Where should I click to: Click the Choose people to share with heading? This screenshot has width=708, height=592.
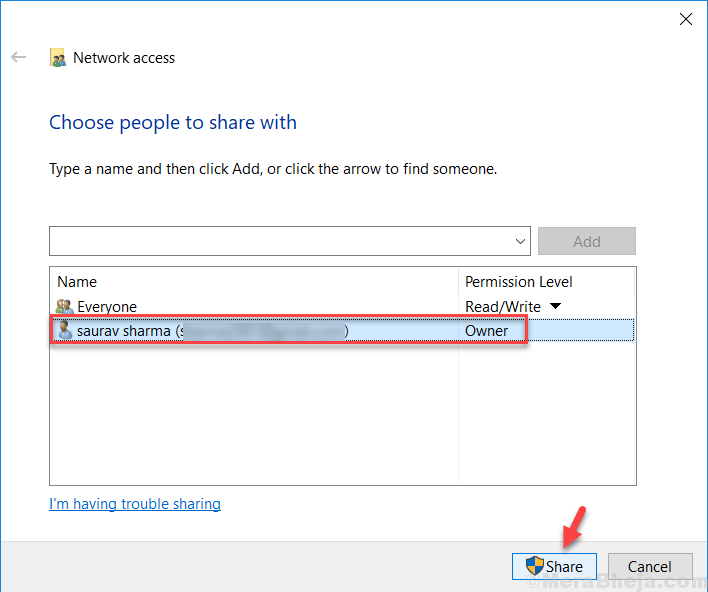(x=172, y=122)
